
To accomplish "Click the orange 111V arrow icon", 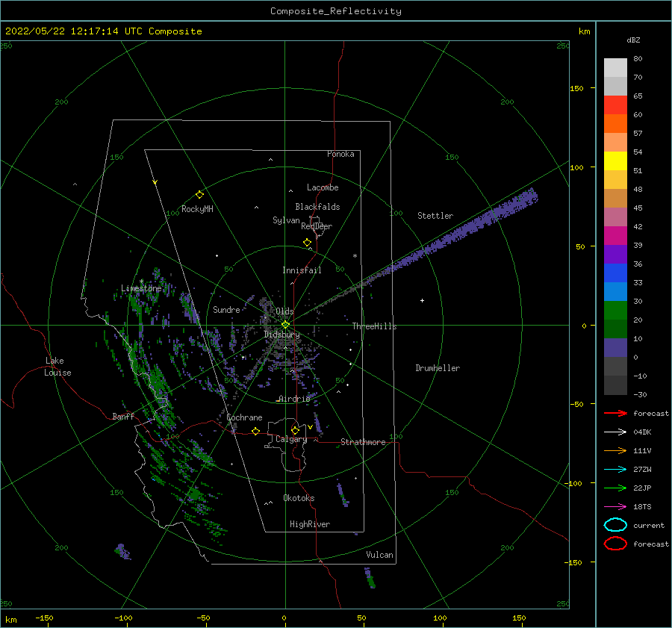I will tap(615, 450).
